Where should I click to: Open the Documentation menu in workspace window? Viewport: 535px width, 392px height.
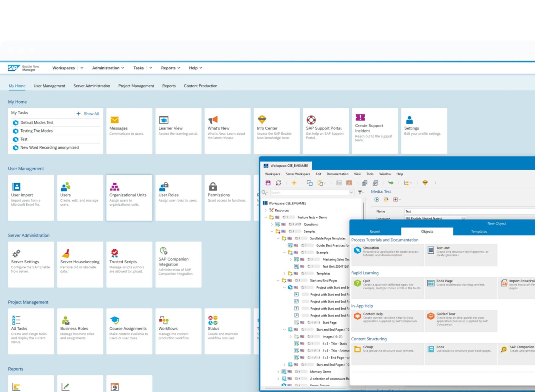337,174
